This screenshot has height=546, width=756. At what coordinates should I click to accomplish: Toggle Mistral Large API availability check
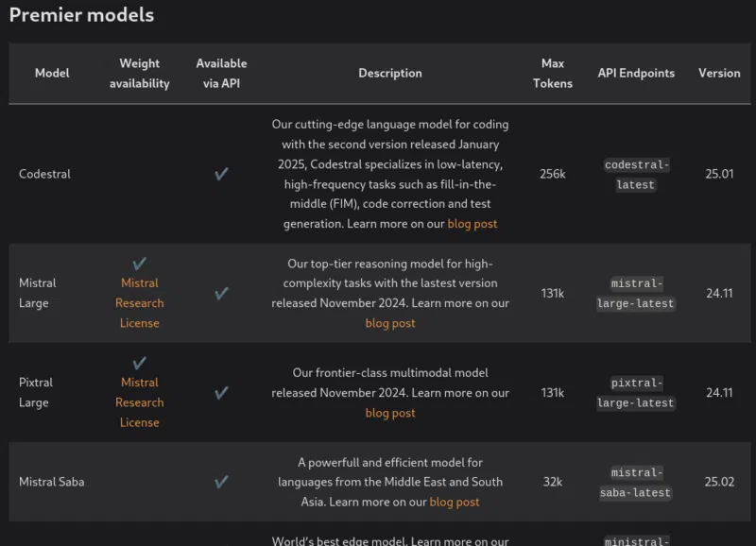(x=221, y=294)
